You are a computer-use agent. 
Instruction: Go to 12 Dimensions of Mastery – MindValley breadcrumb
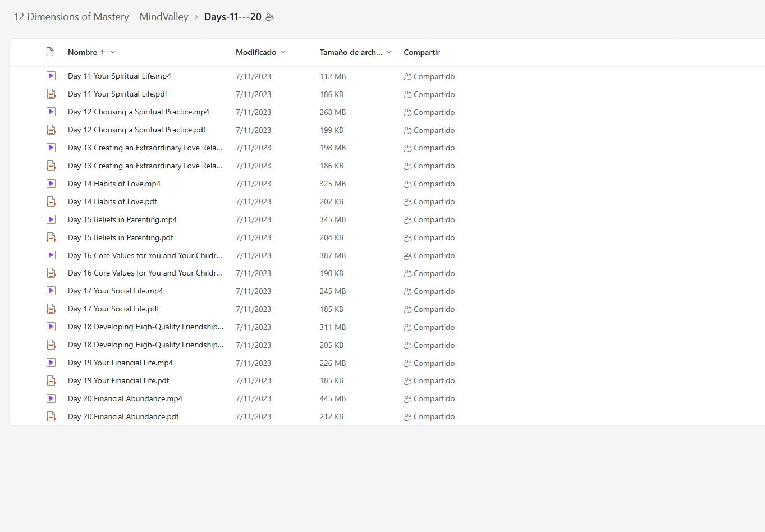(101, 17)
